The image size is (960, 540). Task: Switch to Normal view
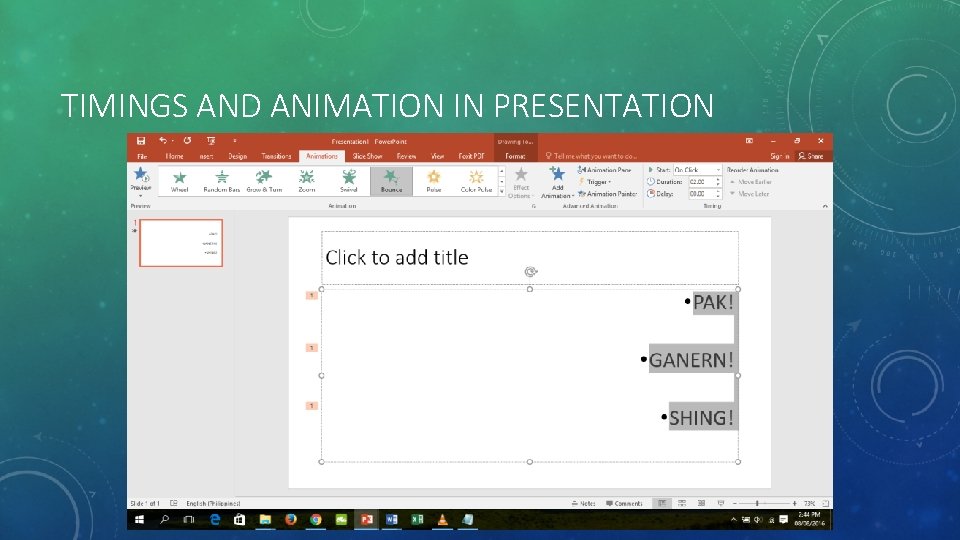tap(662, 503)
